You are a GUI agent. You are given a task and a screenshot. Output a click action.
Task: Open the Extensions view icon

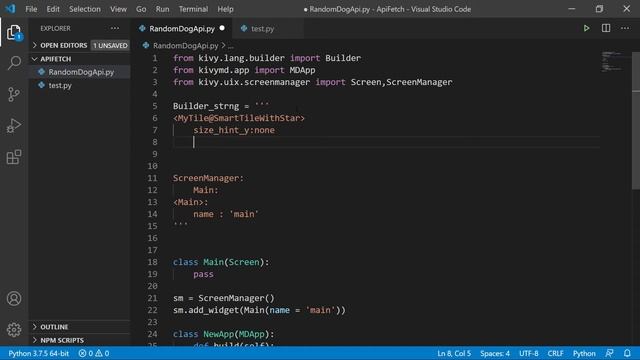click(x=14, y=157)
